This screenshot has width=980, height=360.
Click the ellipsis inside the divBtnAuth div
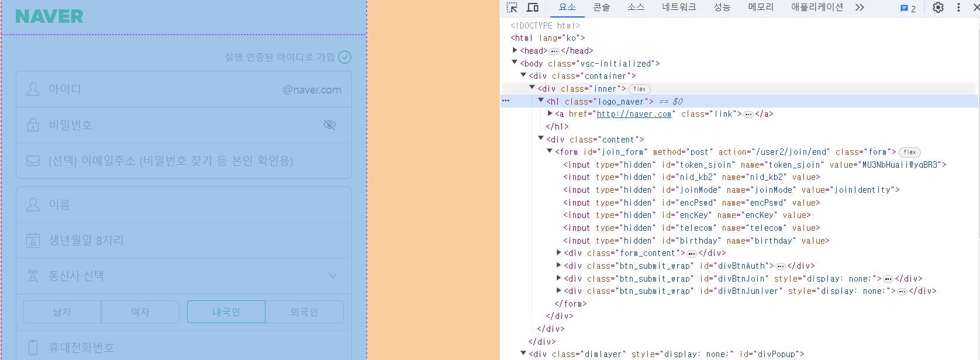781,266
